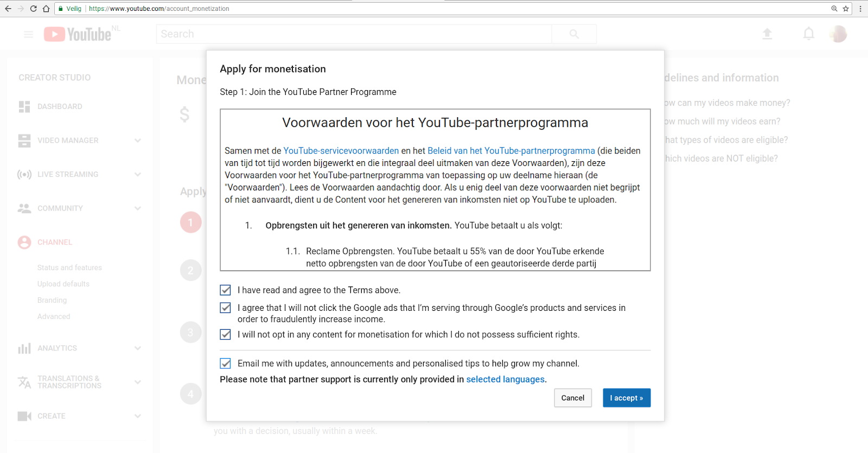Image resolution: width=868 pixels, height=453 pixels.
Task: Open the browser zoom magnifier icon
Action: 834,9
